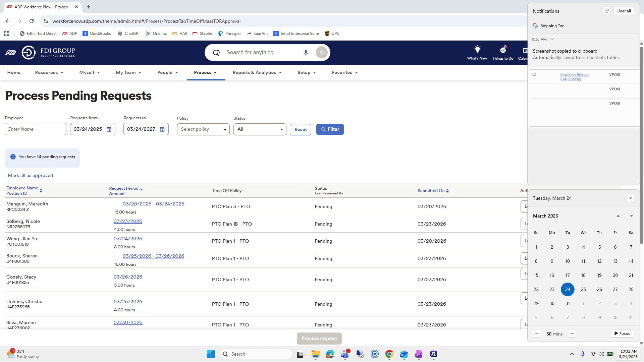Click browser reload button
Viewport: 644px width, 362px height.
pos(32,21)
